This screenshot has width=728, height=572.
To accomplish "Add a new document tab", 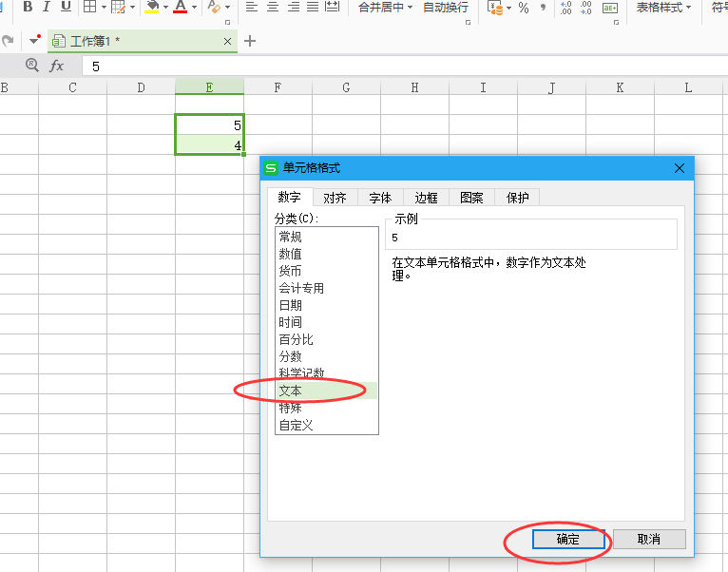I will pyautogui.click(x=250, y=41).
